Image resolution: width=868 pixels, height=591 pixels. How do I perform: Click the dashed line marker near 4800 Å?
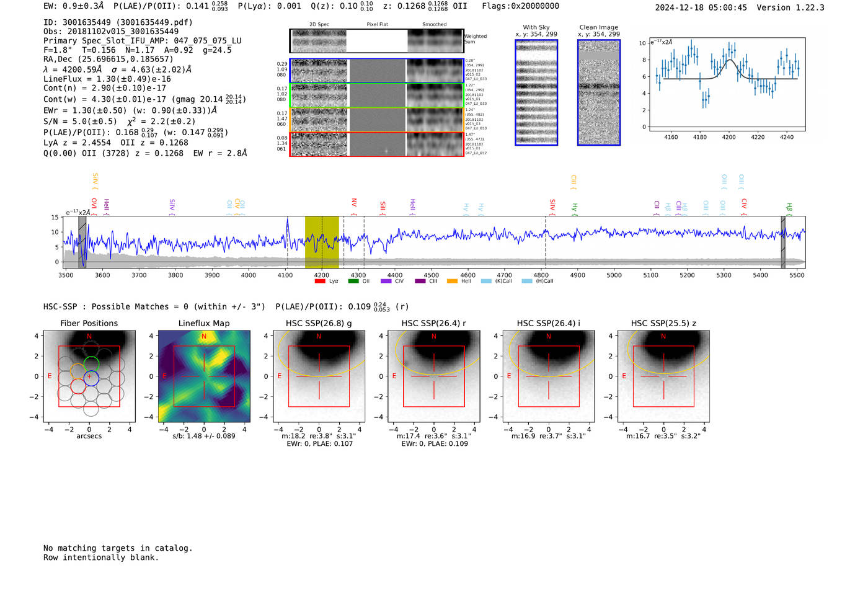pyautogui.click(x=546, y=242)
